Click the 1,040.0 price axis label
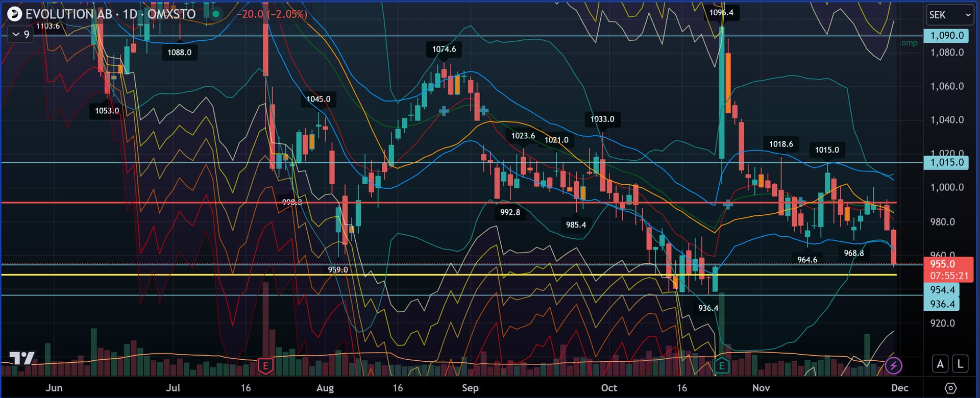 click(x=947, y=120)
